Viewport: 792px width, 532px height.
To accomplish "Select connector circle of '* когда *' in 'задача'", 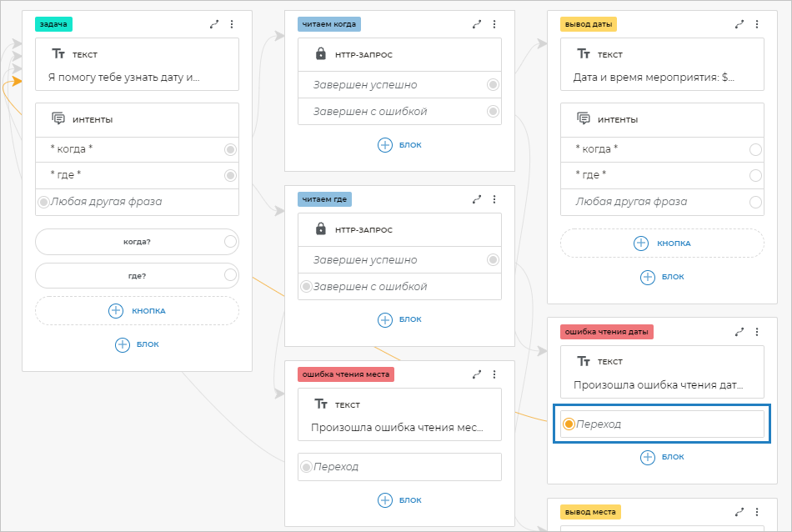I will click(230, 149).
